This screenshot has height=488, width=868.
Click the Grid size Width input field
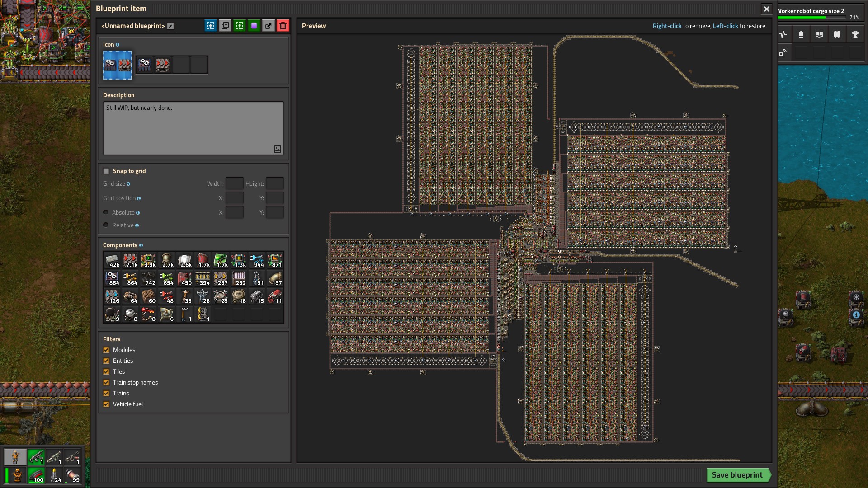pos(234,183)
